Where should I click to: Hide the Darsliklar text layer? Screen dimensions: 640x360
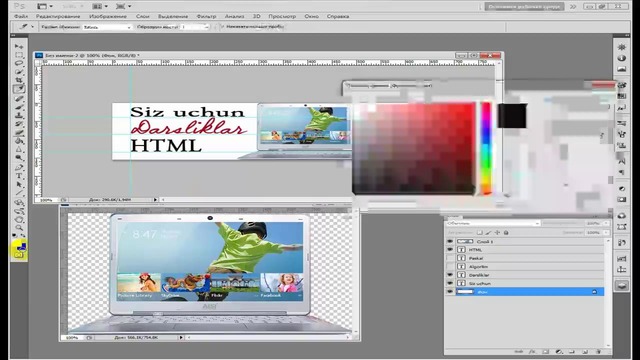(x=450, y=275)
